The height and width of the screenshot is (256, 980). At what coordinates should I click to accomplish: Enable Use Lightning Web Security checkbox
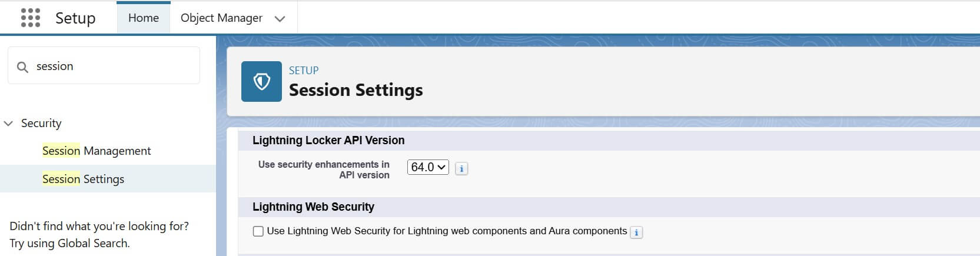tap(258, 231)
